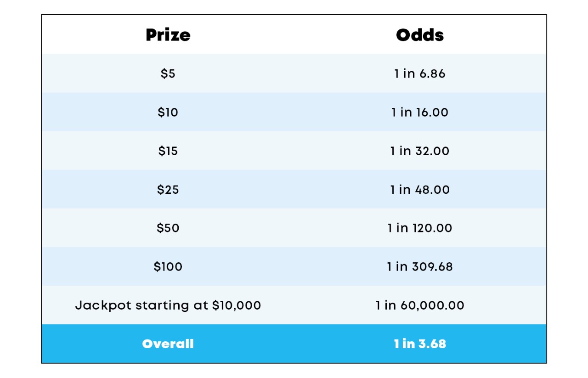Image resolution: width=588 pixels, height=378 pixels.
Task: Click the 1 in 48.00 odds
Action: coord(420,189)
